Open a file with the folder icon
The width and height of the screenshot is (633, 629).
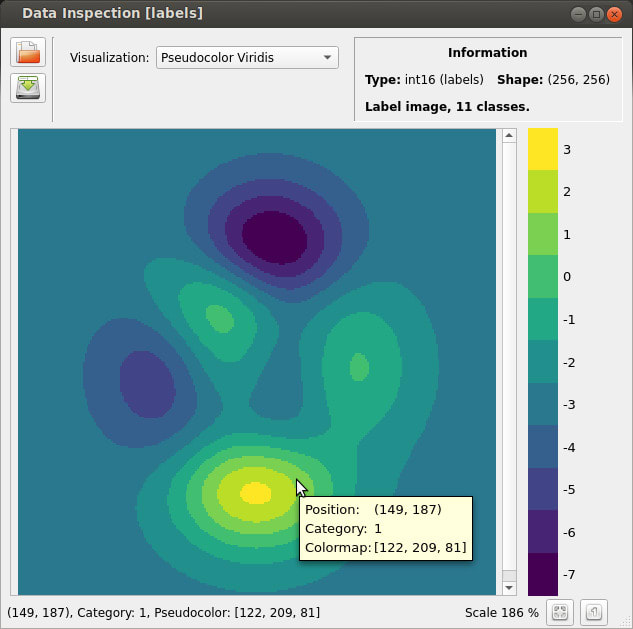coord(28,52)
